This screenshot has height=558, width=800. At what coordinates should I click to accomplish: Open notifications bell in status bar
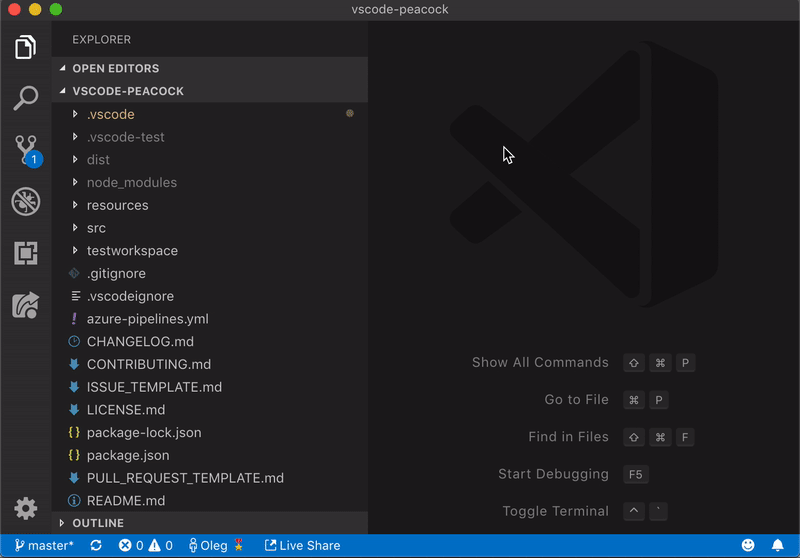(777, 546)
